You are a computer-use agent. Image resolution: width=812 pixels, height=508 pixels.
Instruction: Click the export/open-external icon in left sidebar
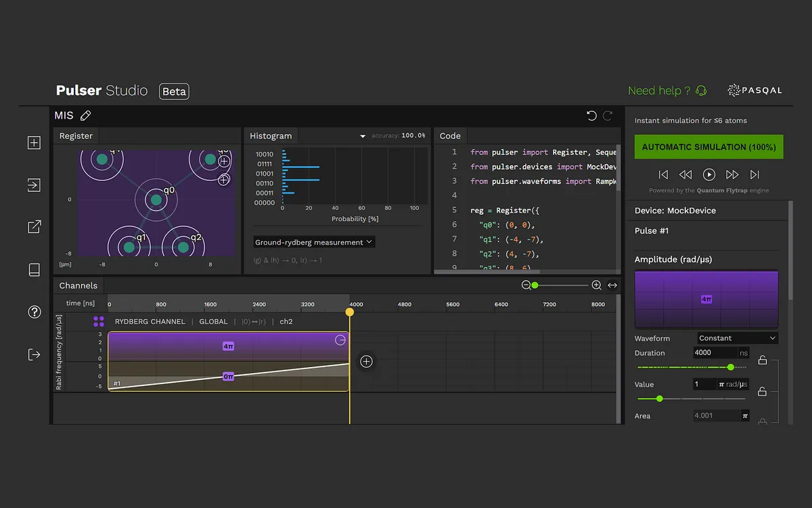pyautogui.click(x=34, y=227)
